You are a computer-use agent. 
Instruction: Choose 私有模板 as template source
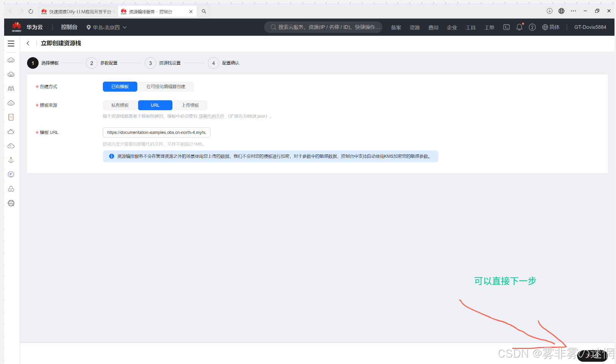pos(120,105)
